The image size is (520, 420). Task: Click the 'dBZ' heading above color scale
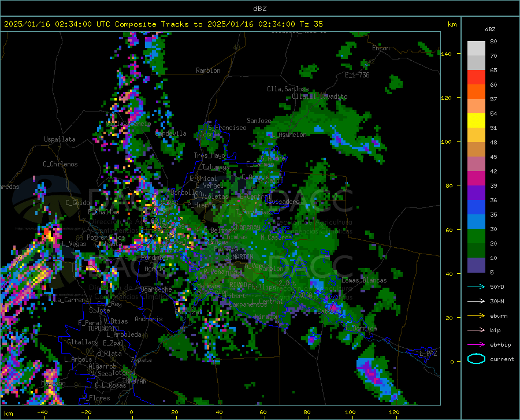click(x=490, y=29)
